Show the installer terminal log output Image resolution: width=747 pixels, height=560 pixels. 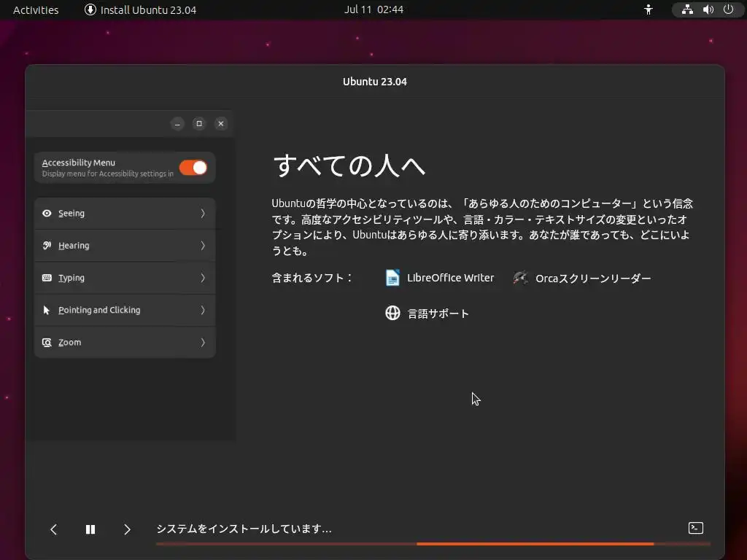tap(696, 528)
